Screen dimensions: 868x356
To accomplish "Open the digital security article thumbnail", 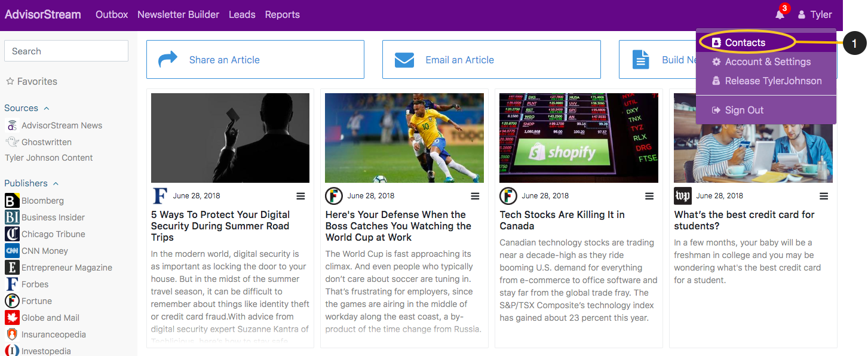I will point(230,138).
